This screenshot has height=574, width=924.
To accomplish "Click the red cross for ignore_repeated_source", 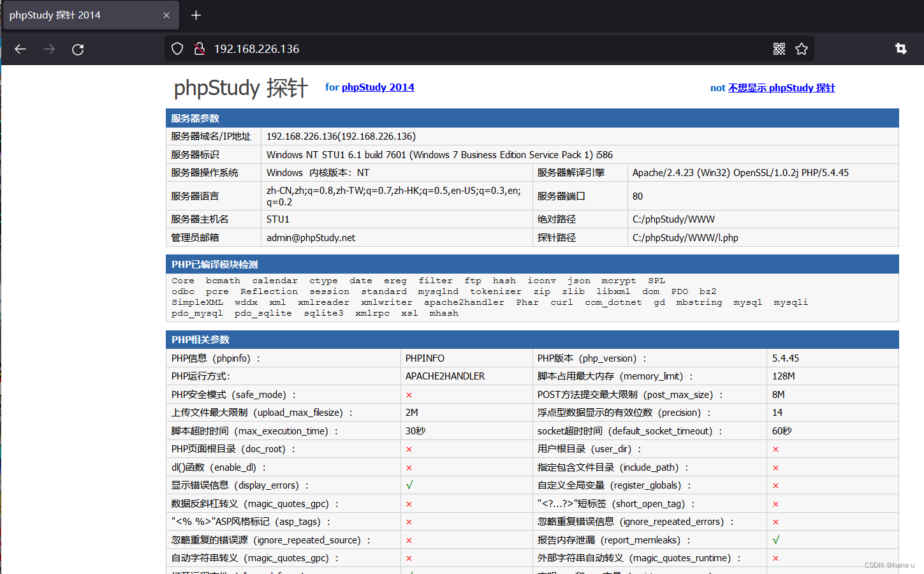I will tap(409, 541).
